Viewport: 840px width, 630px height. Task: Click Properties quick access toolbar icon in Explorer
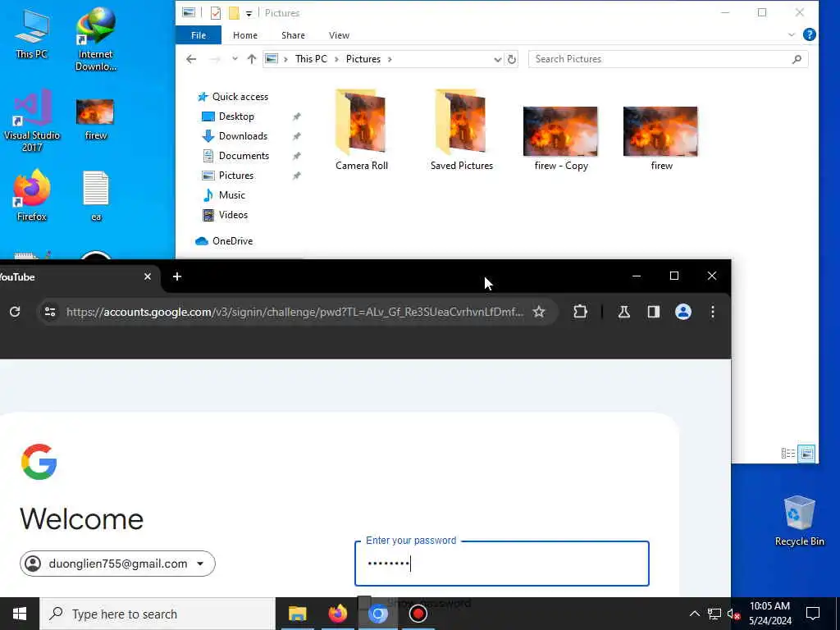pos(216,13)
